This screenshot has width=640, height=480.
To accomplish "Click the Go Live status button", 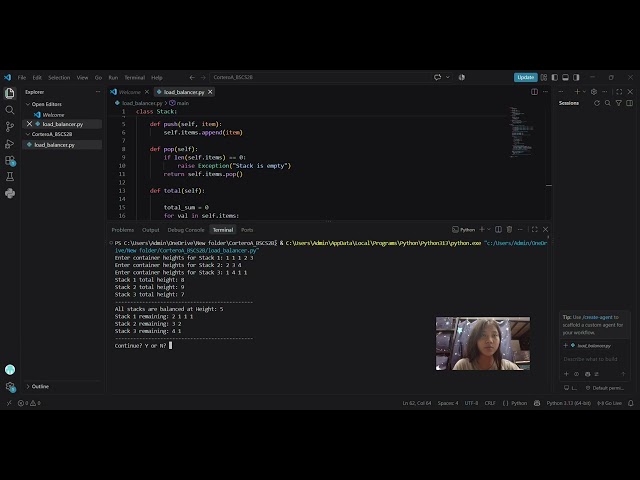I will pyautogui.click(x=609, y=403).
